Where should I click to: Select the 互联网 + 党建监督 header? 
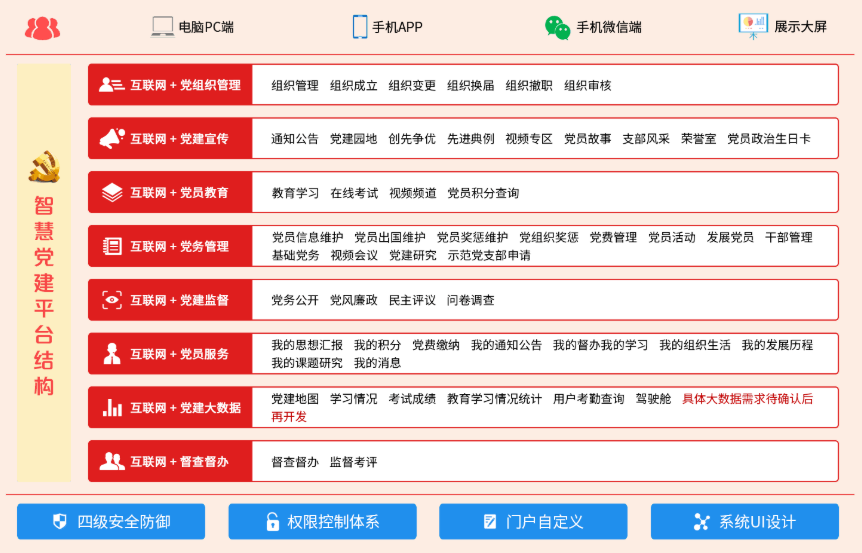click(170, 300)
